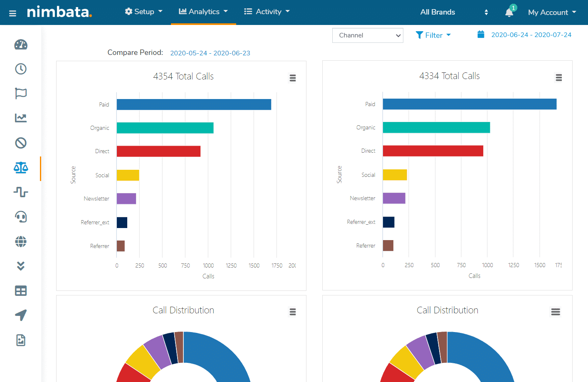
Task: Open the All Brands selector
Action: 437,12
